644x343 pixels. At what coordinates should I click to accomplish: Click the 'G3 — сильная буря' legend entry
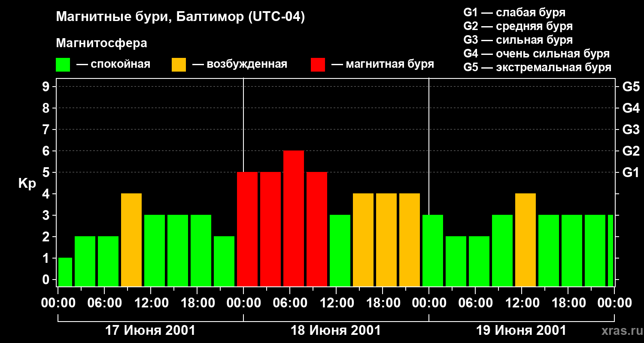pyautogui.click(x=518, y=40)
